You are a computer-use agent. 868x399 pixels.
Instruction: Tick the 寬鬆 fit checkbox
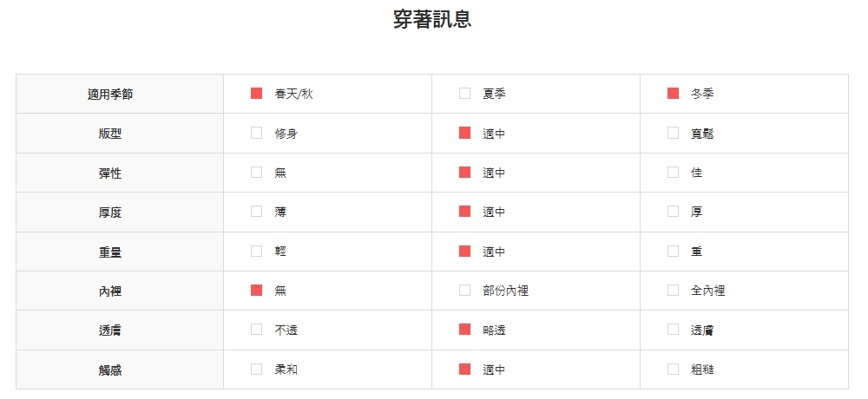point(673,133)
